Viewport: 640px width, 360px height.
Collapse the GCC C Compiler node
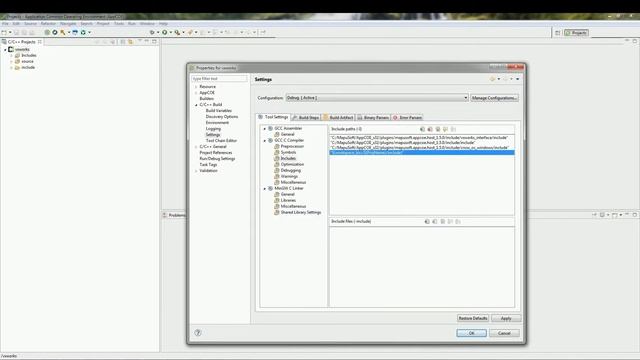(x=264, y=140)
